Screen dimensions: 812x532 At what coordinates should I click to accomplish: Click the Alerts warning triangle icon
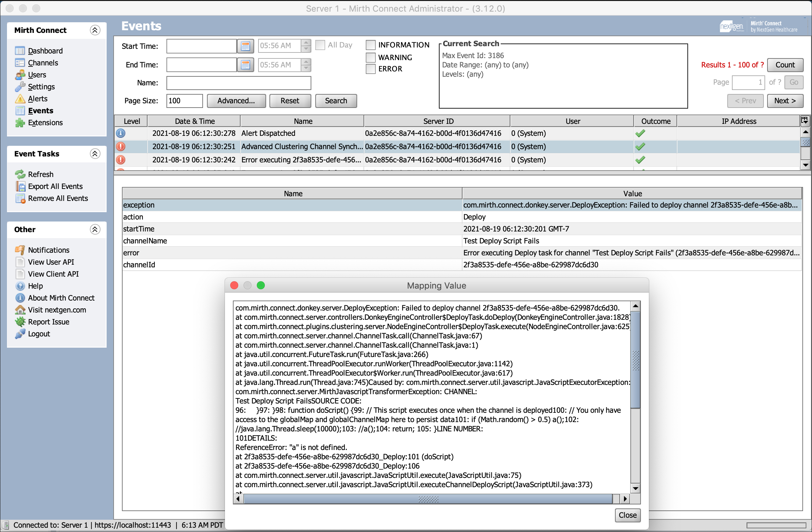tap(20, 99)
